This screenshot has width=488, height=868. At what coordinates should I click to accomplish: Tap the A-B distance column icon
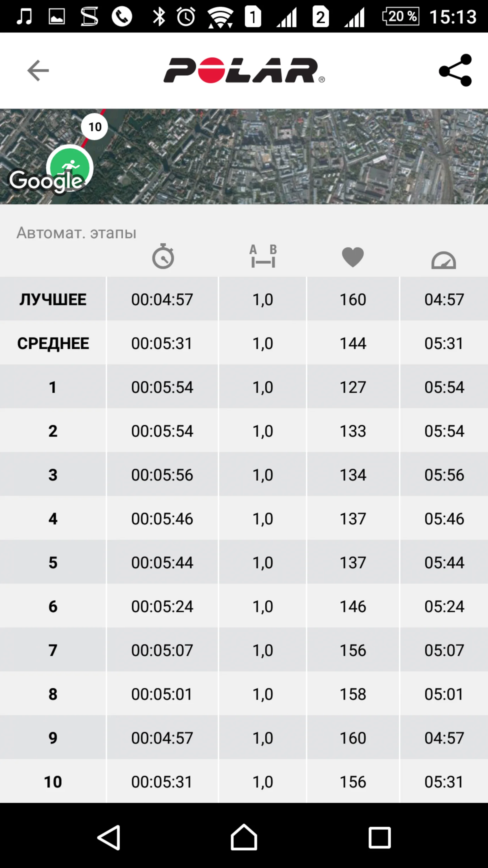[x=263, y=256]
